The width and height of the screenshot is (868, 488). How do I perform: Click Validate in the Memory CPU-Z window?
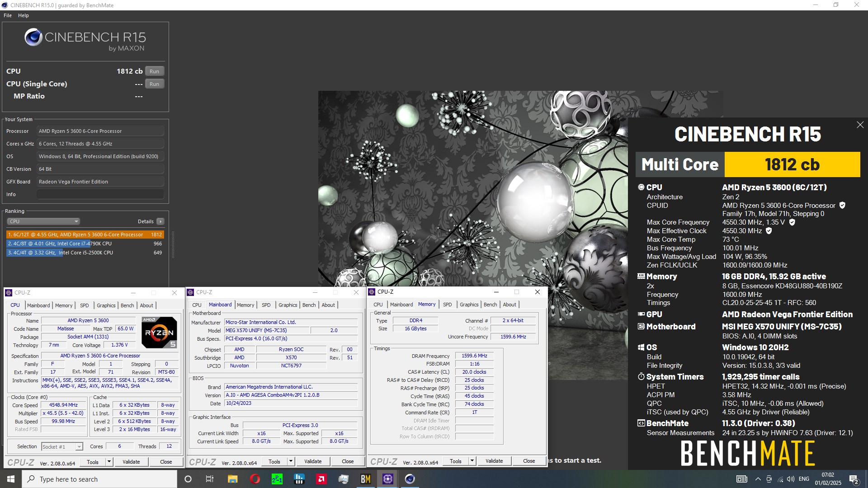click(494, 461)
